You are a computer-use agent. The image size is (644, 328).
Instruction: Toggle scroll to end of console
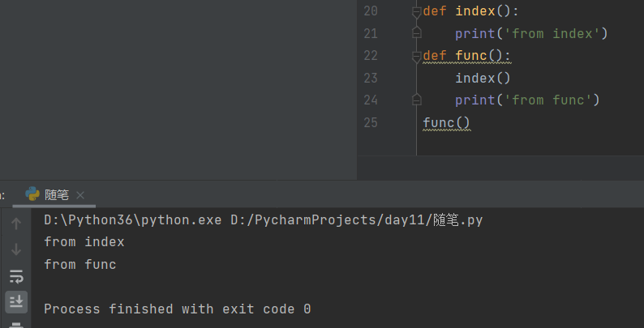pyautogui.click(x=16, y=301)
